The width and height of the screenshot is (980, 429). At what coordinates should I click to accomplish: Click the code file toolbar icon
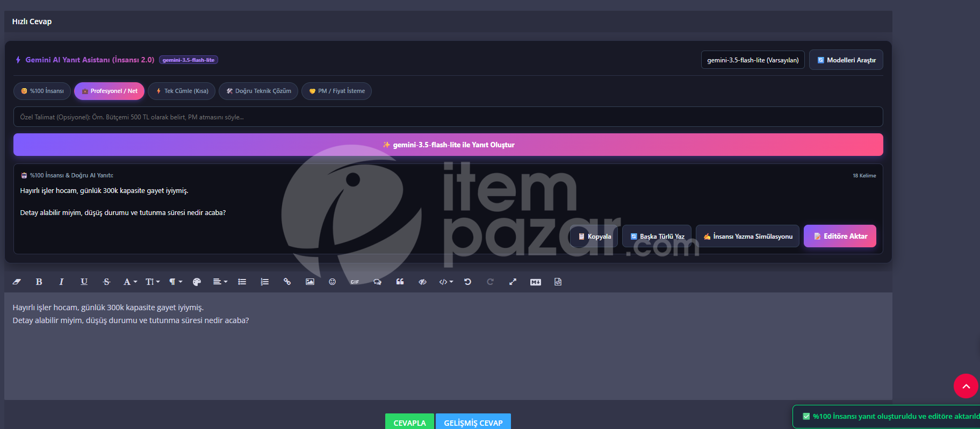558,282
